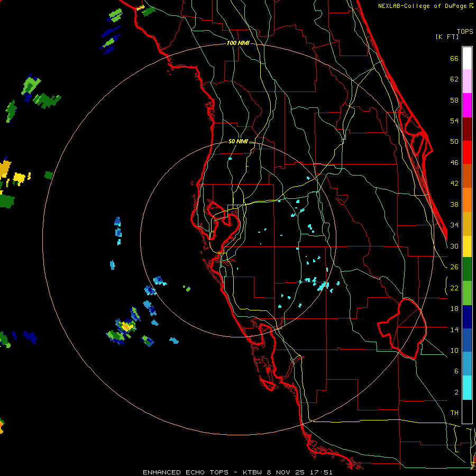Select the 54 scale label
This screenshot has height=476, width=476.
click(x=454, y=121)
